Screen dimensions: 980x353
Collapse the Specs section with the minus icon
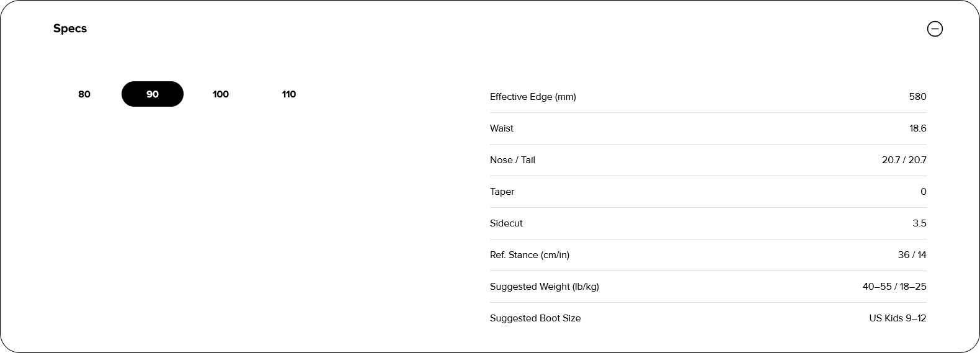coord(934,29)
